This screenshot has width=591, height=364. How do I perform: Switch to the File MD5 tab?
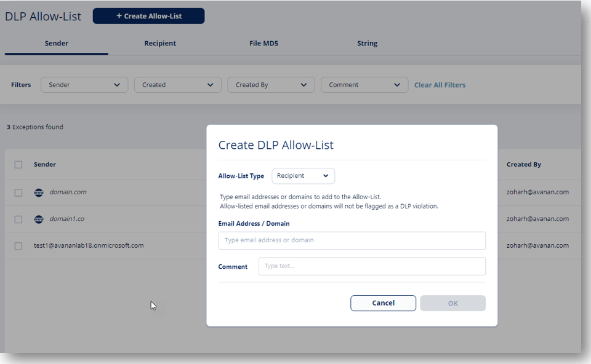(263, 43)
